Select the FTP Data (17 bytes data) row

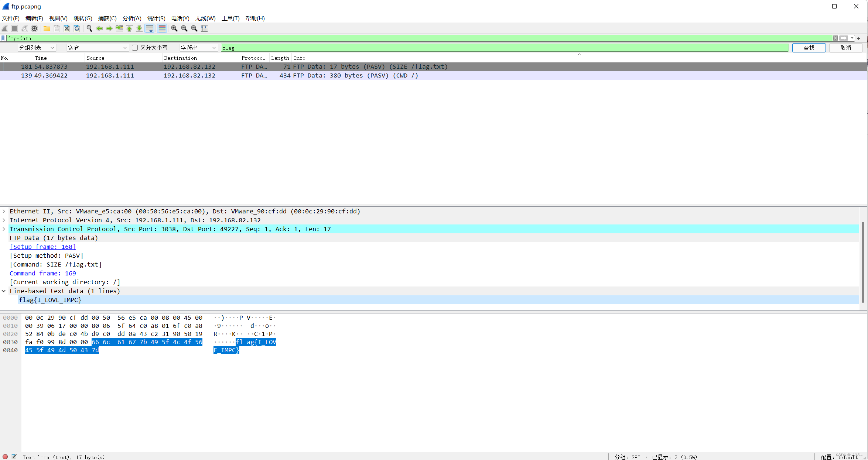tap(434, 238)
